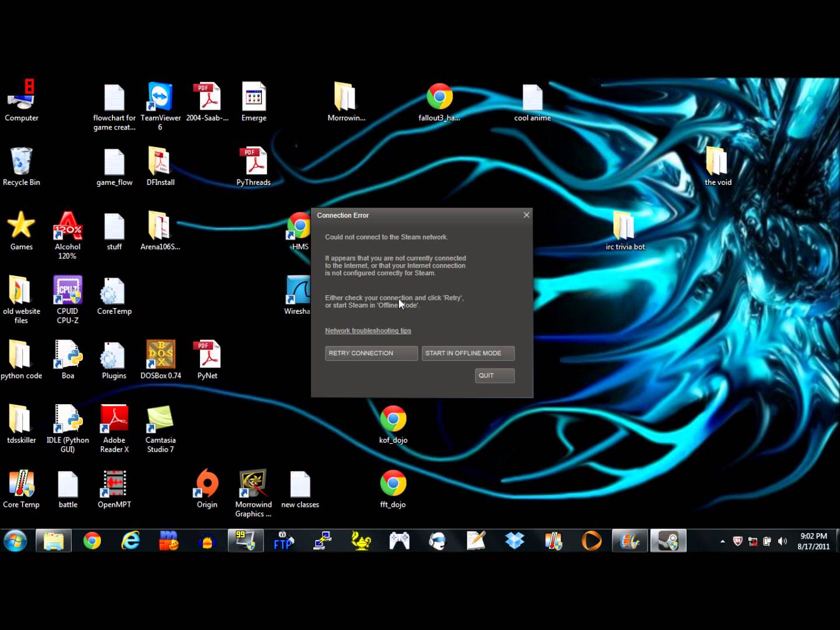Viewport: 840px width, 630px height.
Task: Start Steam in Offline Mode
Action: (468, 353)
